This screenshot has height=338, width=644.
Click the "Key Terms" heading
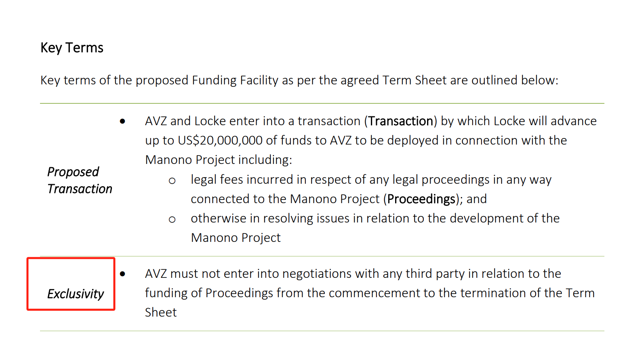(x=72, y=48)
